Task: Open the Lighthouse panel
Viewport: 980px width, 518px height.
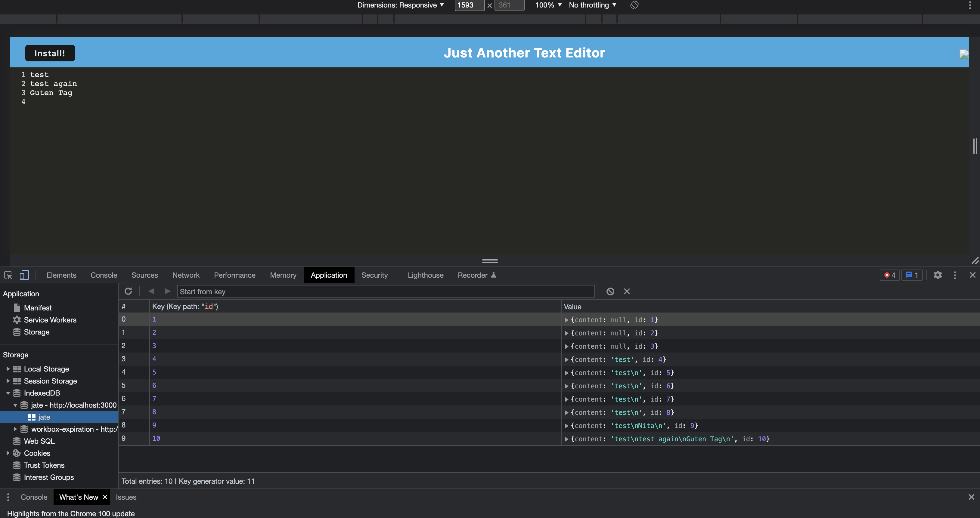Action: pos(425,275)
